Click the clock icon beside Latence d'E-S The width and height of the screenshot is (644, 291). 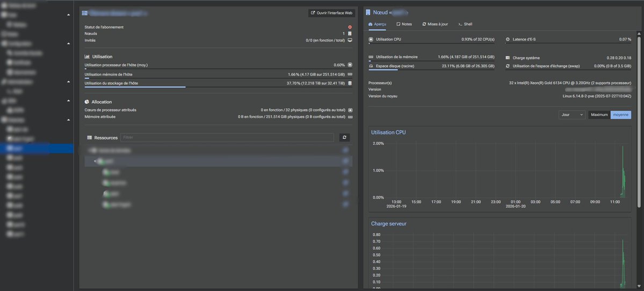(x=508, y=39)
